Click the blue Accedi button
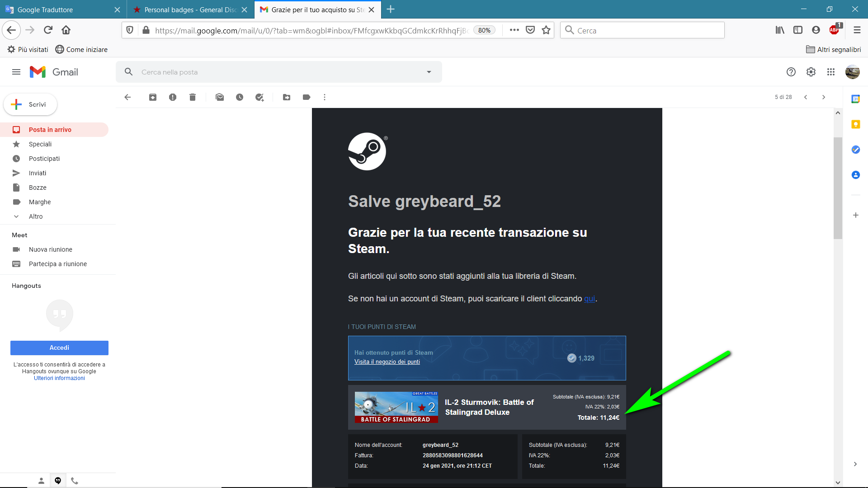The height and width of the screenshot is (488, 868). click(x=59, y=347)
